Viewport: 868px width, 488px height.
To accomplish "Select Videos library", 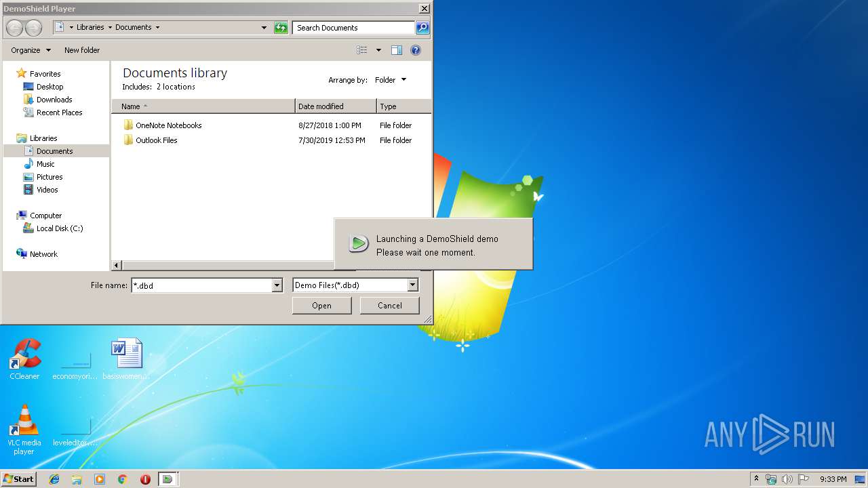I will [47, 190].
